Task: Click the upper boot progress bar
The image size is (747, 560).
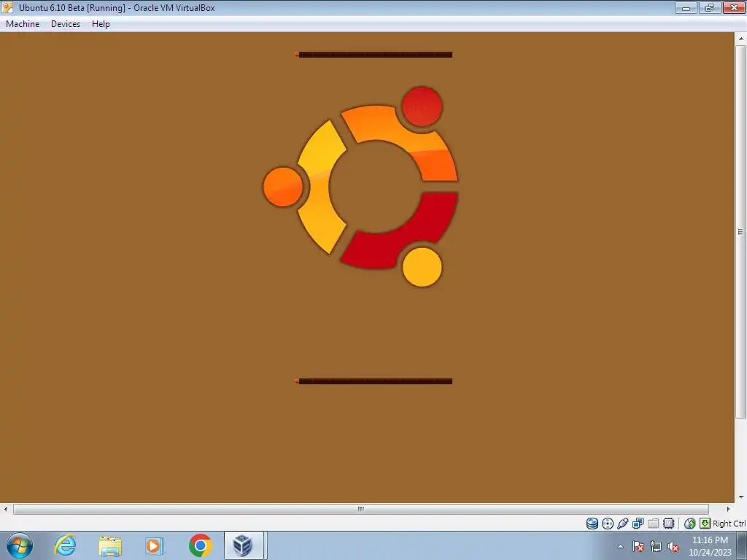Action: tap(373, 55)
